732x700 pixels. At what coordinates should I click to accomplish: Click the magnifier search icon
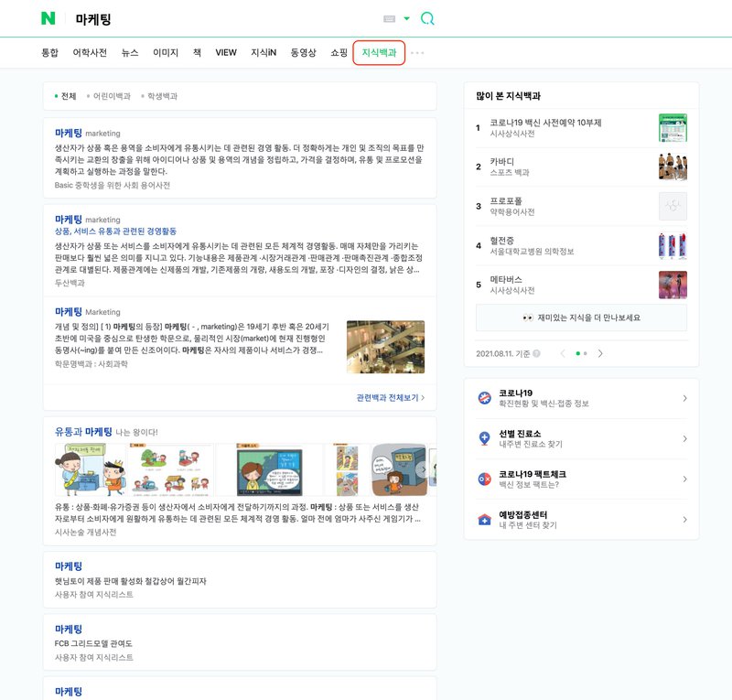[x=427, y=18]
